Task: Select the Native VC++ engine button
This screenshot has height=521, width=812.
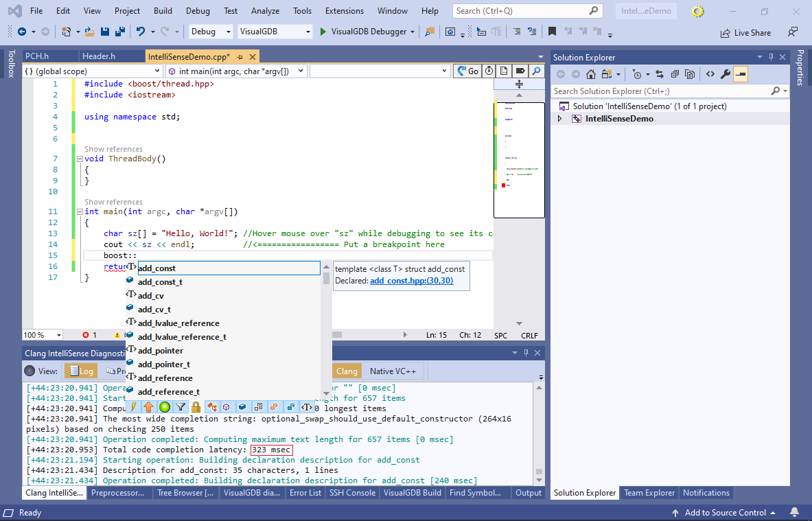Action: click(x=393, y=371)
